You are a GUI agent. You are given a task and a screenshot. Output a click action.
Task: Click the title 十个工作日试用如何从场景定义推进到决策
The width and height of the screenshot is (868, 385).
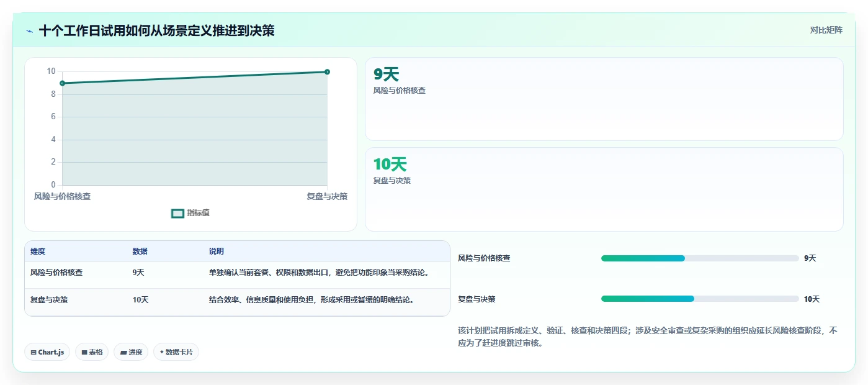tap(156, 30)
